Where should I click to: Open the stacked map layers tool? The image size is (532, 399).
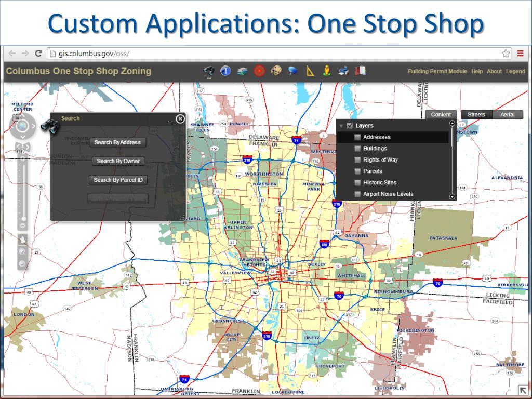[242, 71]
